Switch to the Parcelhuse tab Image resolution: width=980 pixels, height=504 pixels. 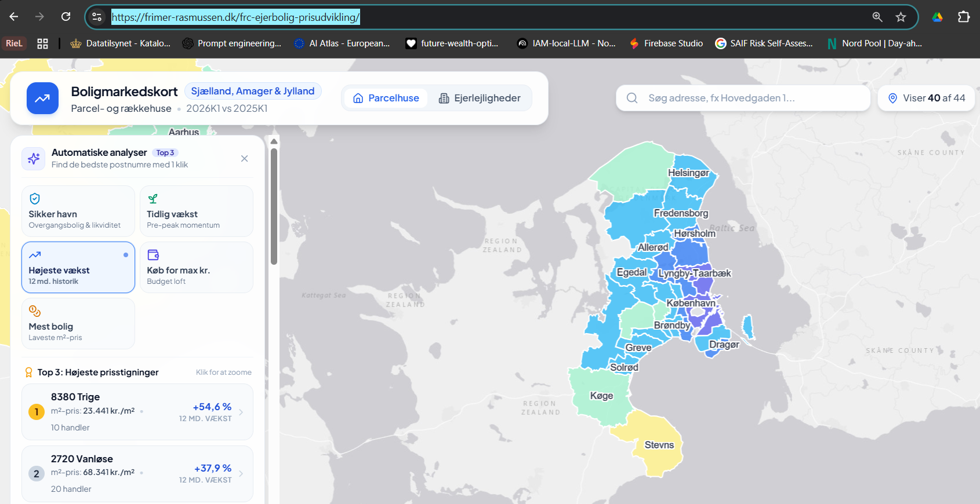(x=386, y=98)
